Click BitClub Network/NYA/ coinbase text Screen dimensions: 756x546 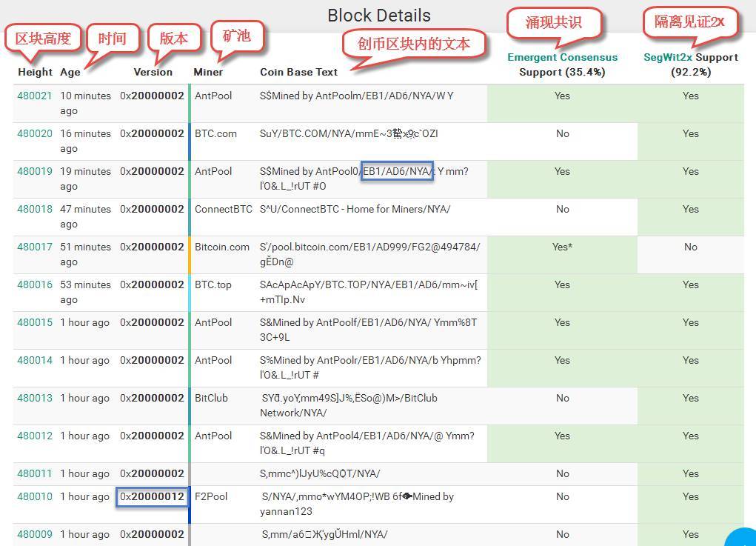tap(349, 405)
